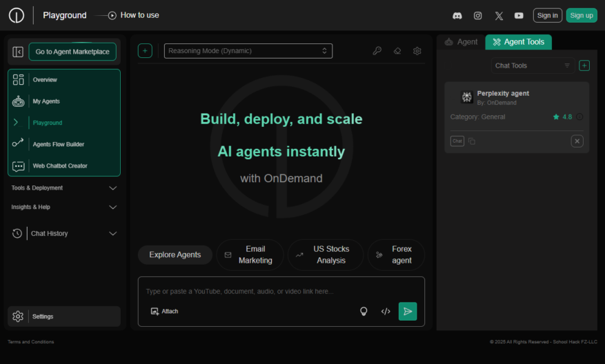Screen dimensions: 605x364
Task: Switch to the Agent Tools tab
Action: click(x=519, y=41)
